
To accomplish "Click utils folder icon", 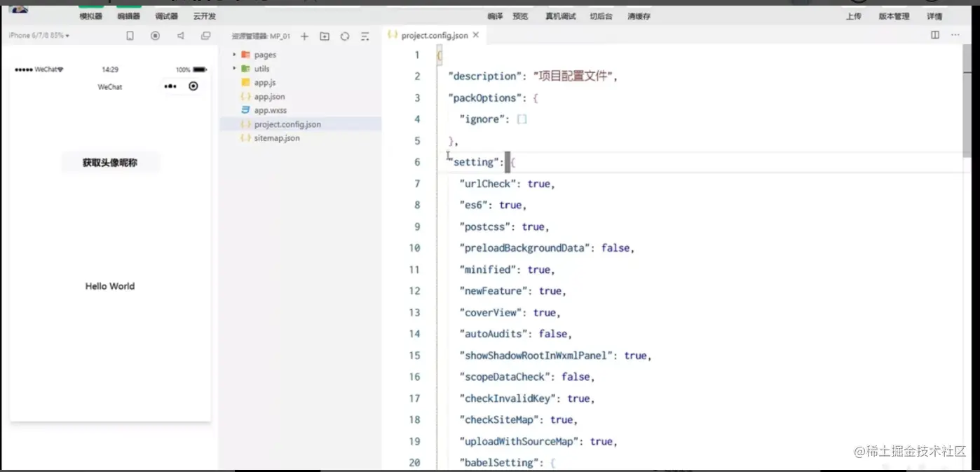I will (x=245, y=69).
